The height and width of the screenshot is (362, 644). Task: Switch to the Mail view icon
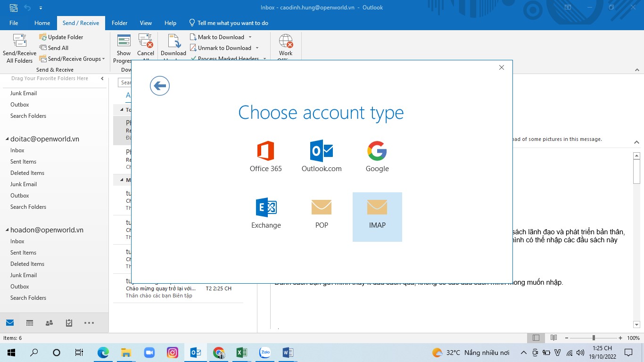click(10, 323)
